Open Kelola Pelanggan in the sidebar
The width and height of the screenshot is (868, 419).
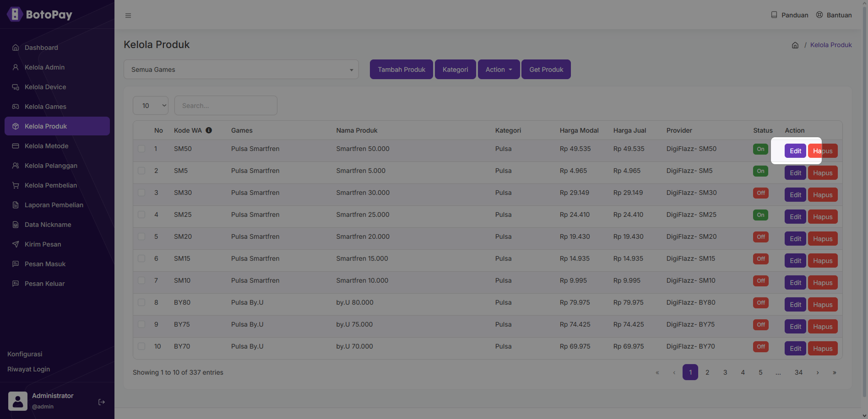click(x=57, y=166)
